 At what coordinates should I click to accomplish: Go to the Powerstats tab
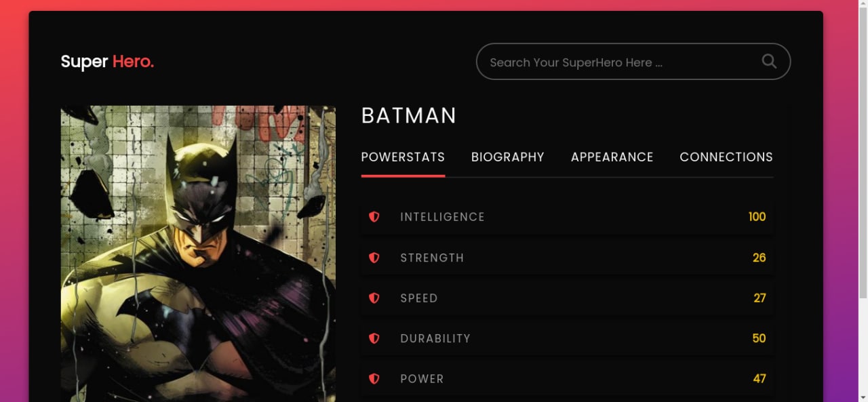[403, 157]
